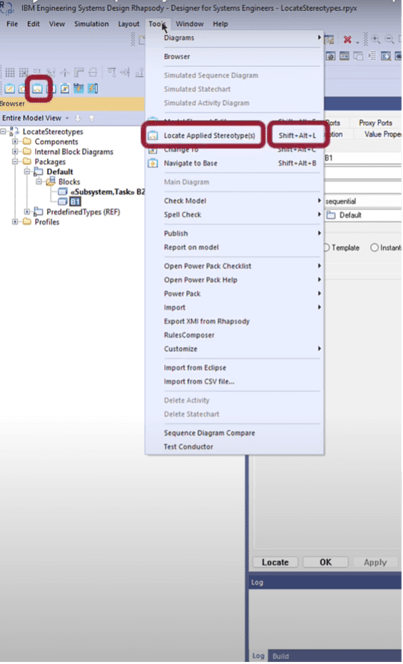Click the Navigate to Base menu icon

[x=153, y=163]
